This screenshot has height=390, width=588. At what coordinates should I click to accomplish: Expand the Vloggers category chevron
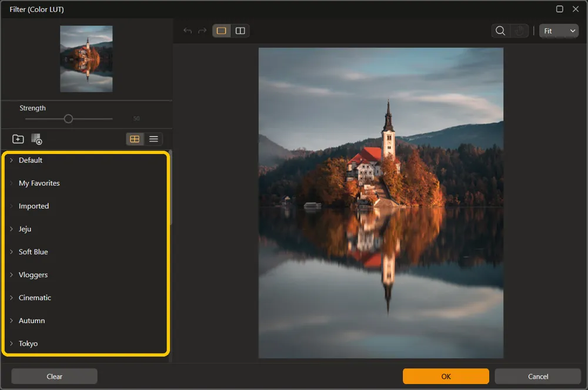click(11, 275)
